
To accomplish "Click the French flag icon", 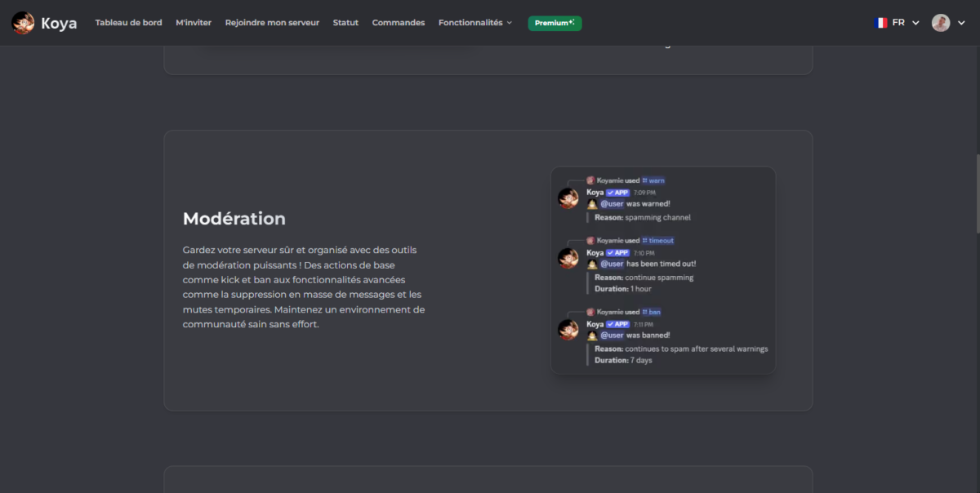I will [880, 23].
